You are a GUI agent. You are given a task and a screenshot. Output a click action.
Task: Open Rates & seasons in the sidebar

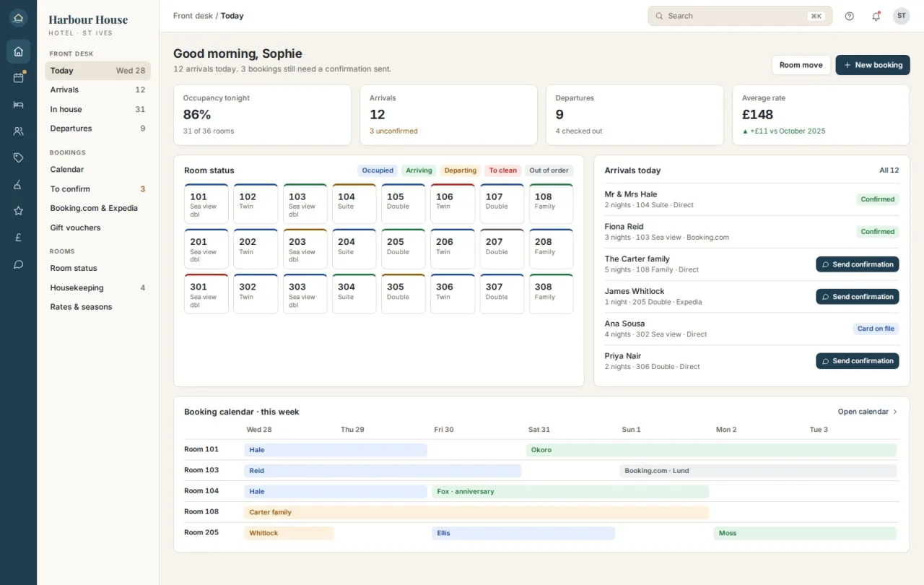[x=97, y=307]
